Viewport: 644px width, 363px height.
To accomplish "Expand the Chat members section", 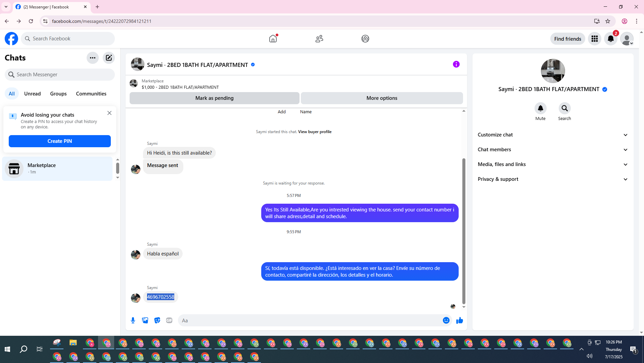I will tap(553, 150).
